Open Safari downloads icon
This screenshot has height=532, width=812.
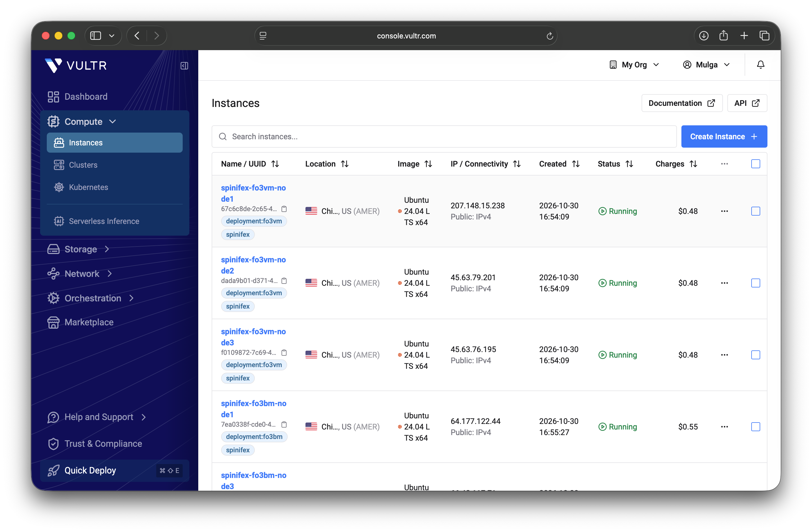coord(703,35)
